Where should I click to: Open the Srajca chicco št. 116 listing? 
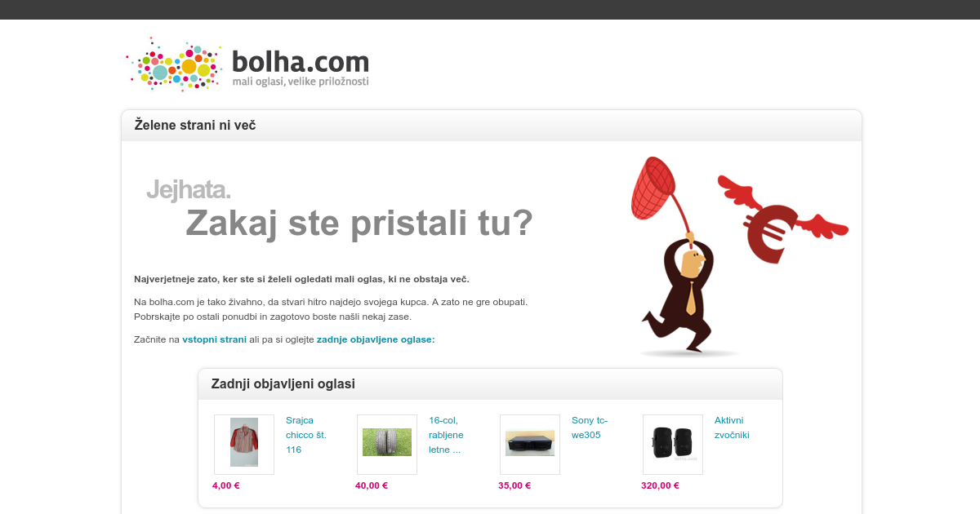click(x=306, y=435)
